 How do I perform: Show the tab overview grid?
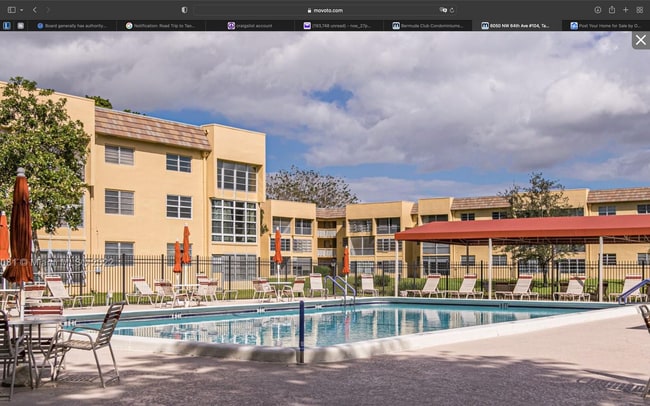pyautogui.click(x=640, y=10)
